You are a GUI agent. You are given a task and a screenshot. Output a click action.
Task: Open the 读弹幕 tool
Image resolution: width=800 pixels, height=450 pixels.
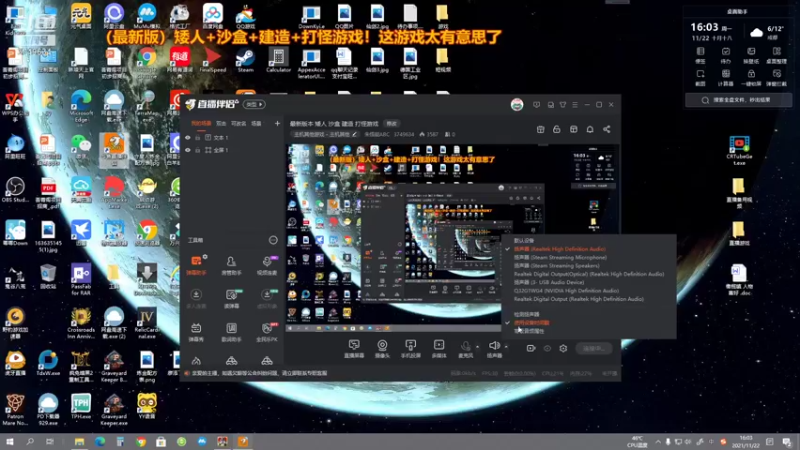(x=231, y=299)
